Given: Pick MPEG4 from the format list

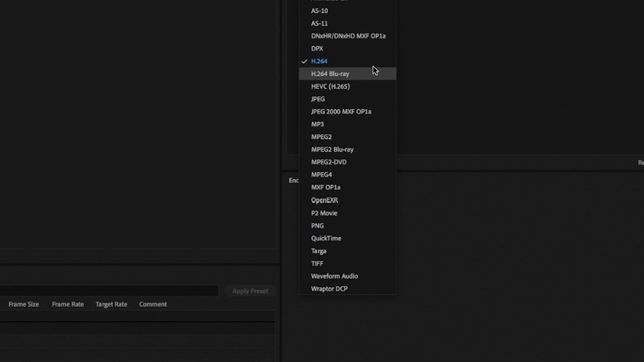Looking at the screenshot, I should [x=347, y=175].
